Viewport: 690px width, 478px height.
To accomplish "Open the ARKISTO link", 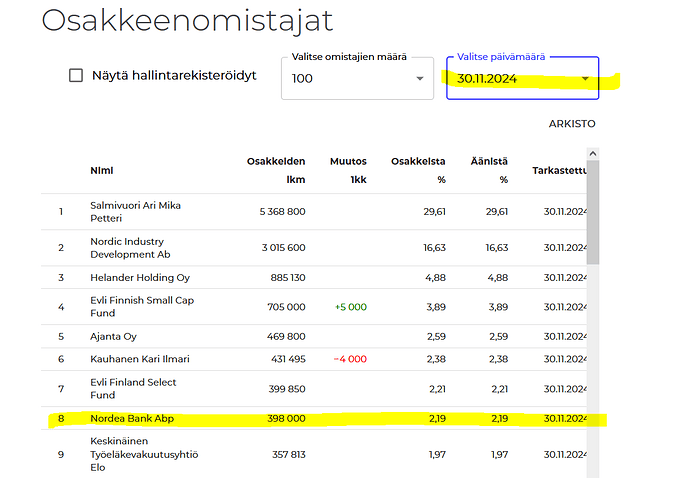I will (x=572, y=124).
